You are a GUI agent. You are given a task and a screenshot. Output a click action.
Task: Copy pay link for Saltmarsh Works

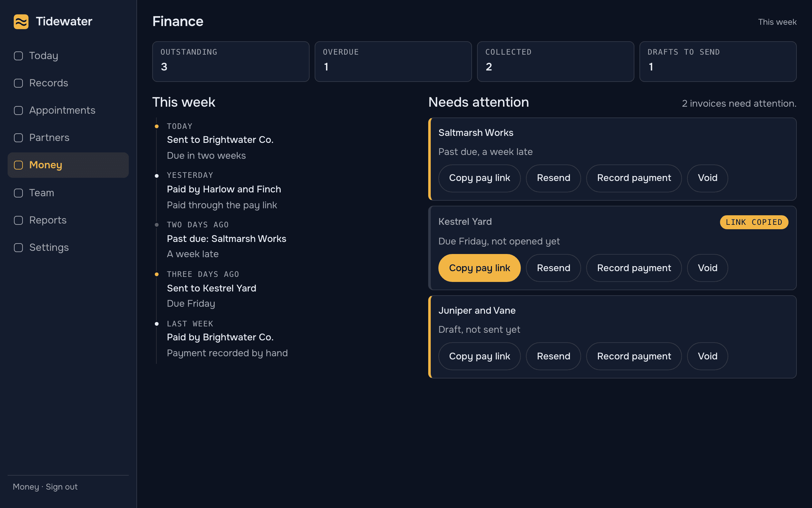(480, 178)
